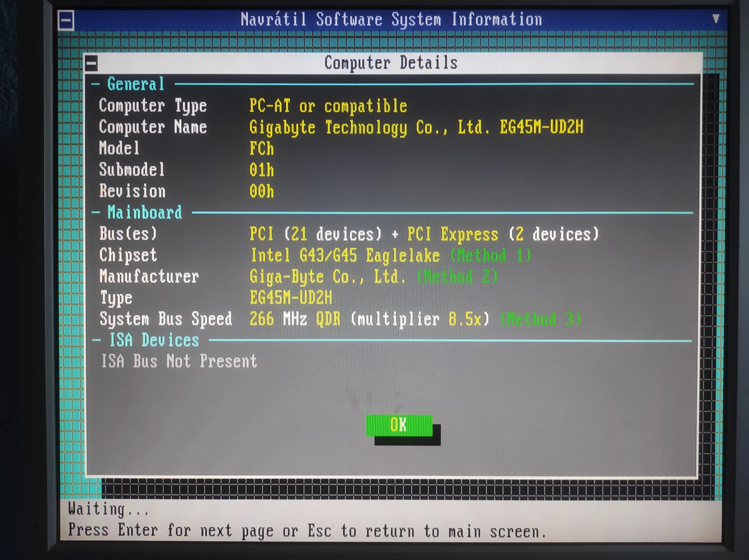Open the Computer Details dialog system menu

(92, 63)
